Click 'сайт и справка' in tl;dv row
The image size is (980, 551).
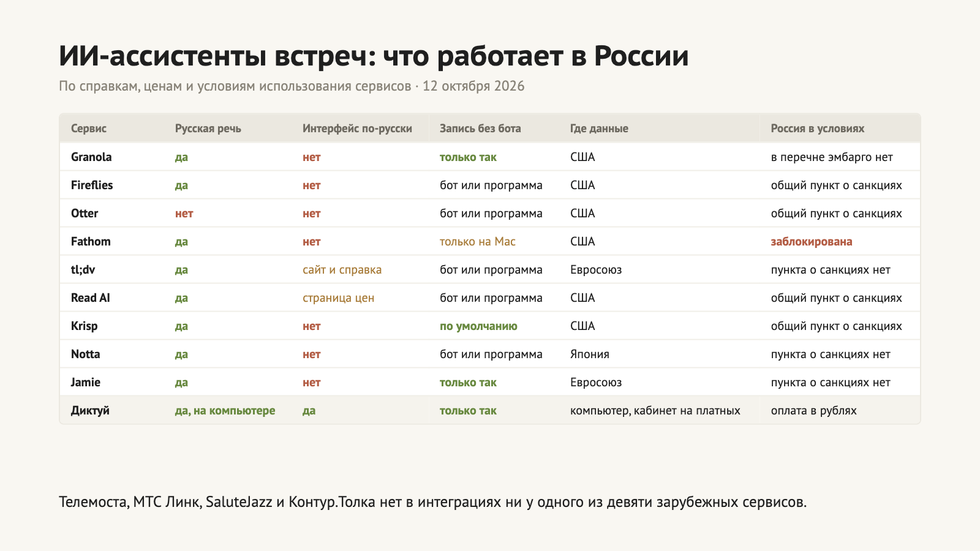click(x=342, y=269)
